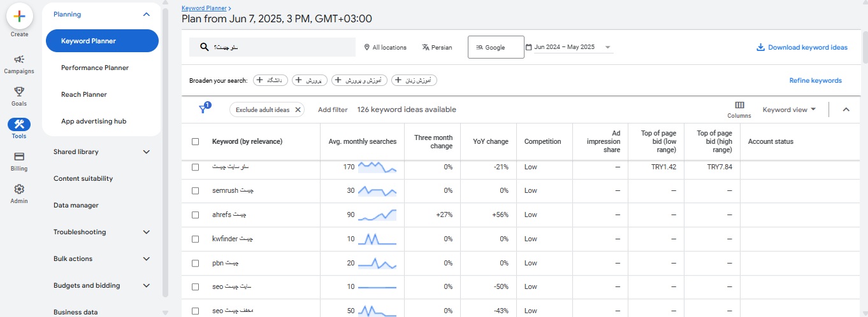
Task: Open the Billing card icon
Action: pyautogui.click(x=19, y=157)
